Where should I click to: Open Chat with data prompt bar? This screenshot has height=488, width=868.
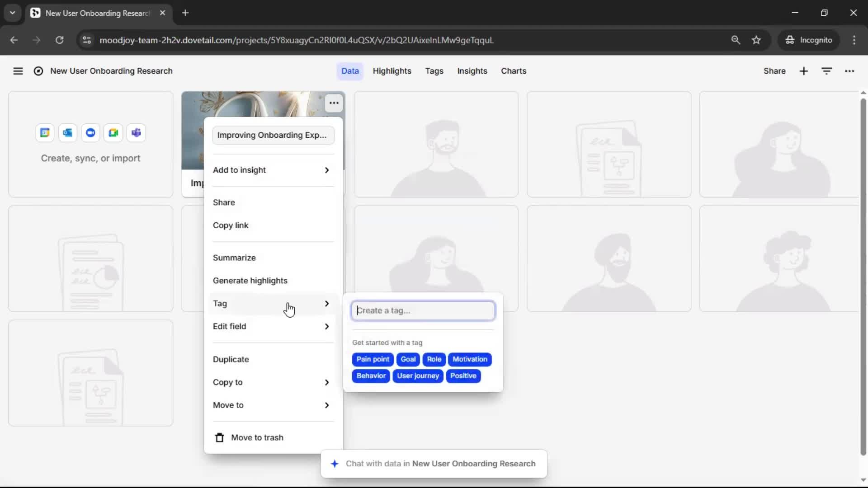point(434,464)
